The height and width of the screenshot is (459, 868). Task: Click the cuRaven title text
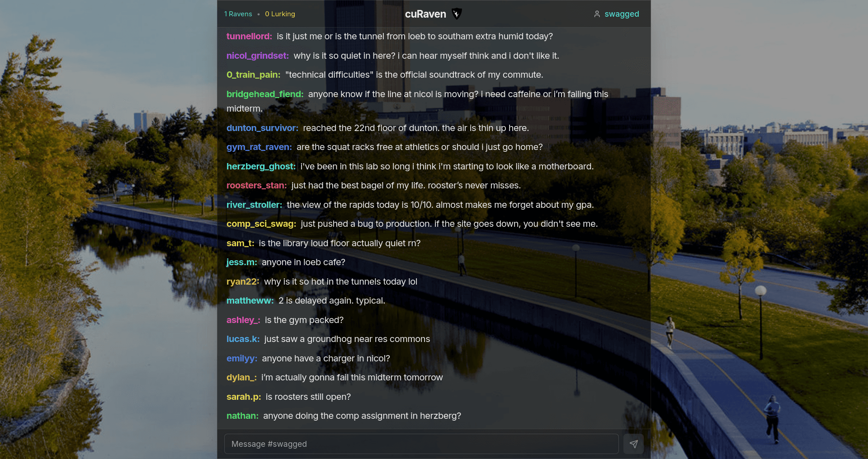[x=425, y=14]
